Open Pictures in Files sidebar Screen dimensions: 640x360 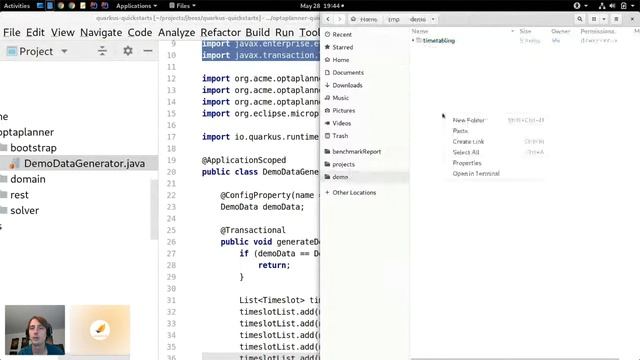click(343, 110)
